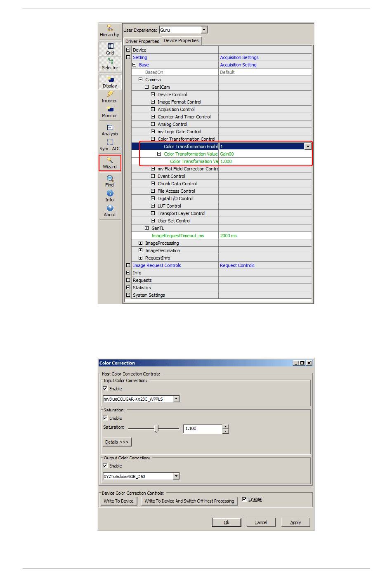Screen dimensions: 392x581
Task: Expand LUT Control node
Action: 153,206
